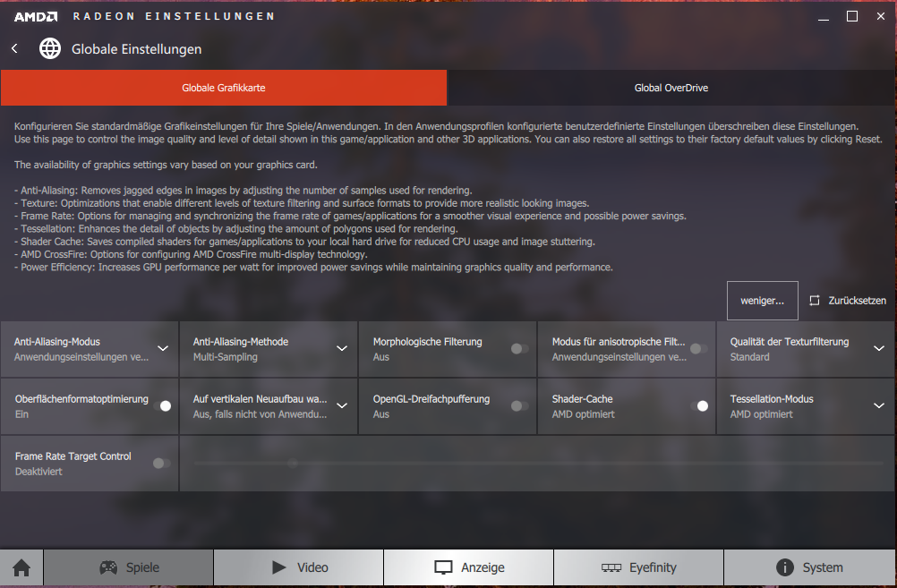
Task: Click the globe icon beside Globale Einstellungen
Action: [50, 48]
